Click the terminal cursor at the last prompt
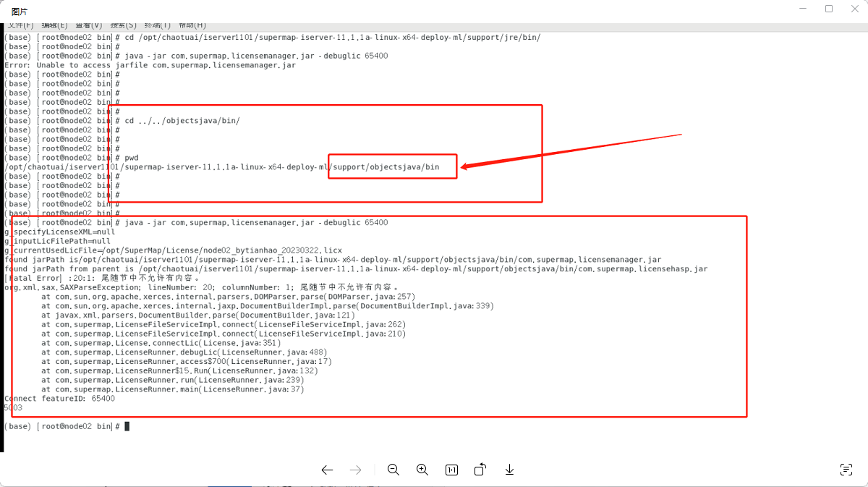Viewport: 868px width, 487px height. click(x=127, y=427)
